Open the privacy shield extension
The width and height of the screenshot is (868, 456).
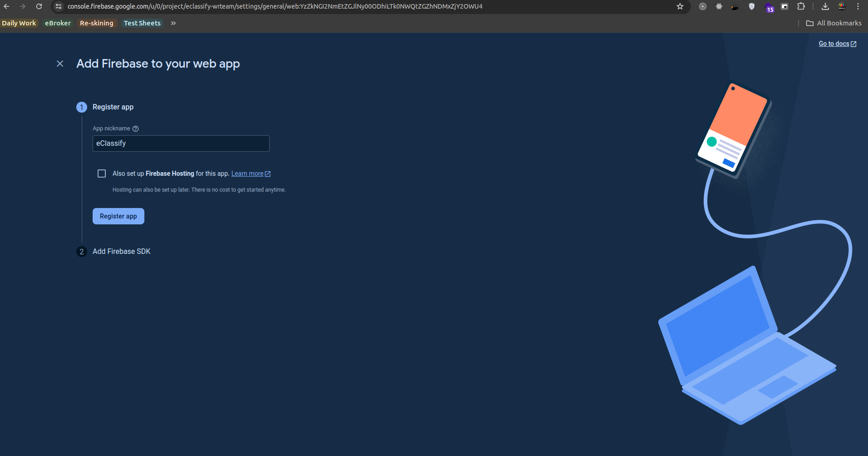pos(752,6)
